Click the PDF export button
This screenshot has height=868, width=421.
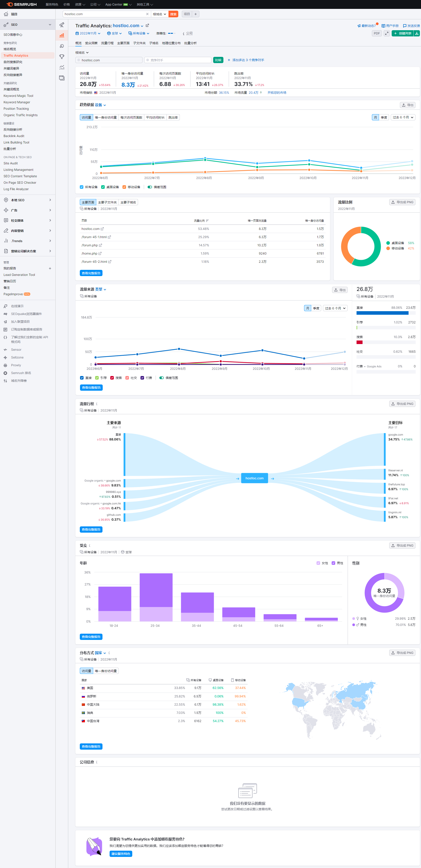click(377, 33)
